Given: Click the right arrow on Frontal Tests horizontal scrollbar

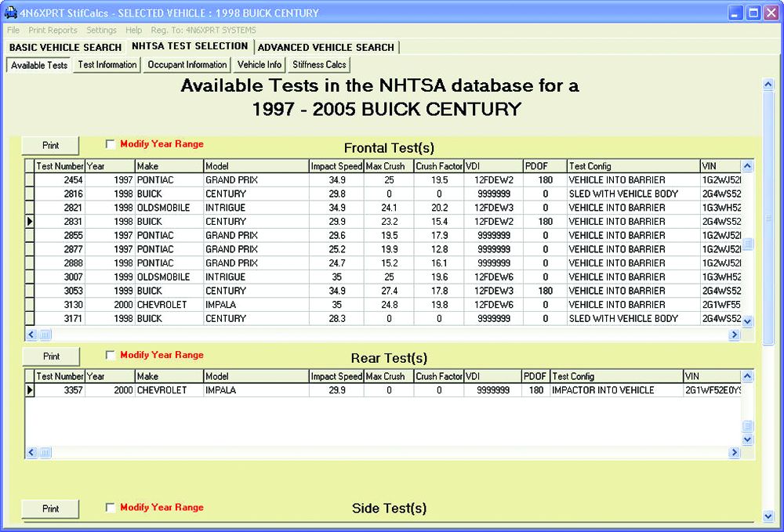Looking at the screenshot, I should click(734, 335).
